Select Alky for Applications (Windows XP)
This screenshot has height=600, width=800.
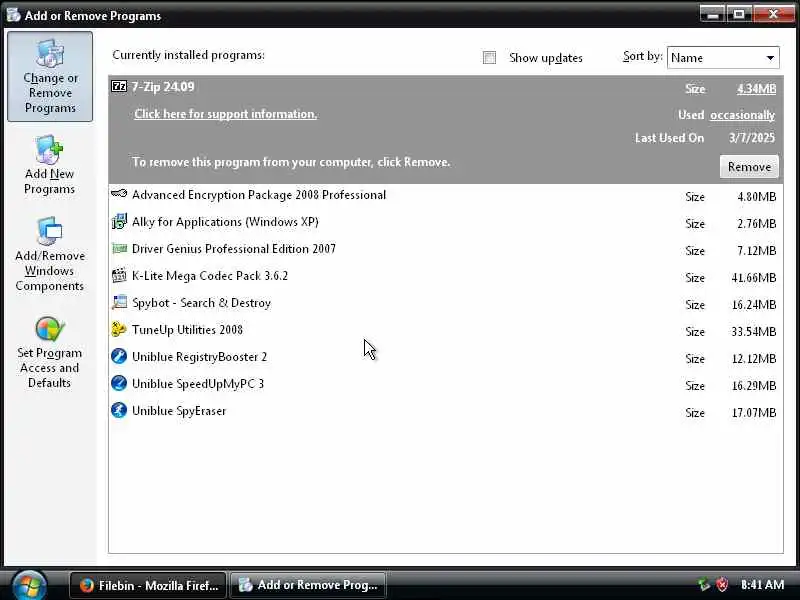point(445,222)
